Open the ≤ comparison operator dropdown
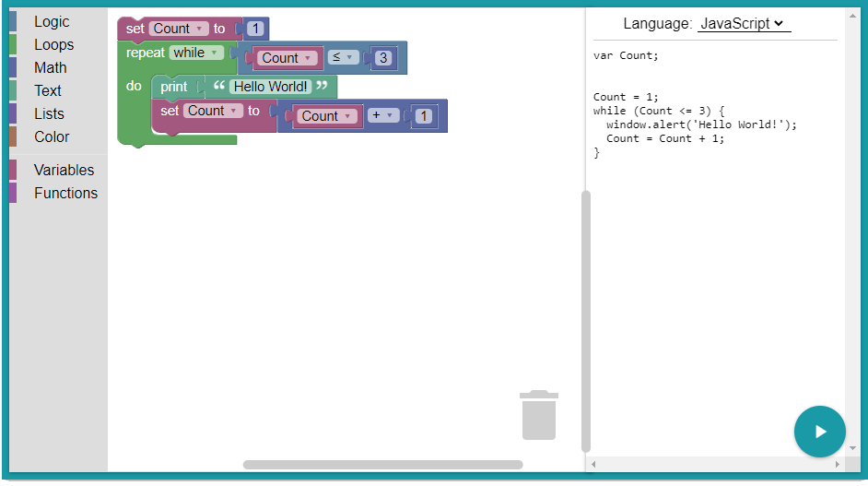868x486 pixels. (343, 57)
